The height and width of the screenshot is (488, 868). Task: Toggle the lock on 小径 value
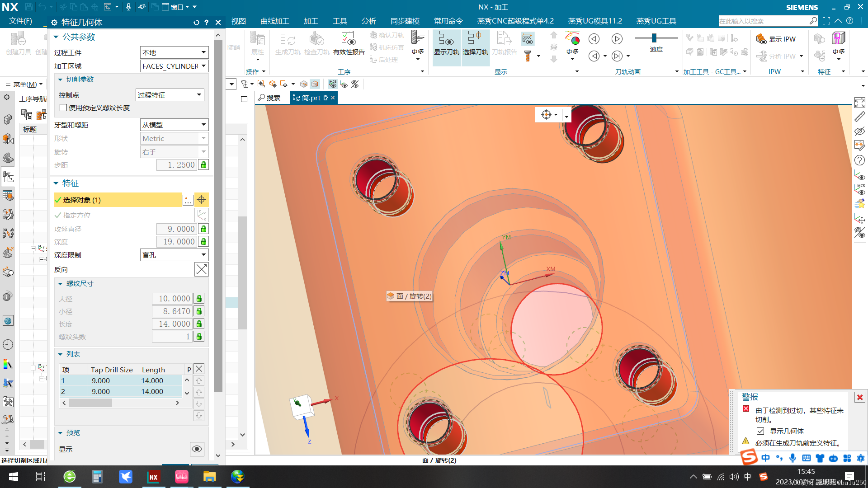(199, 311)
